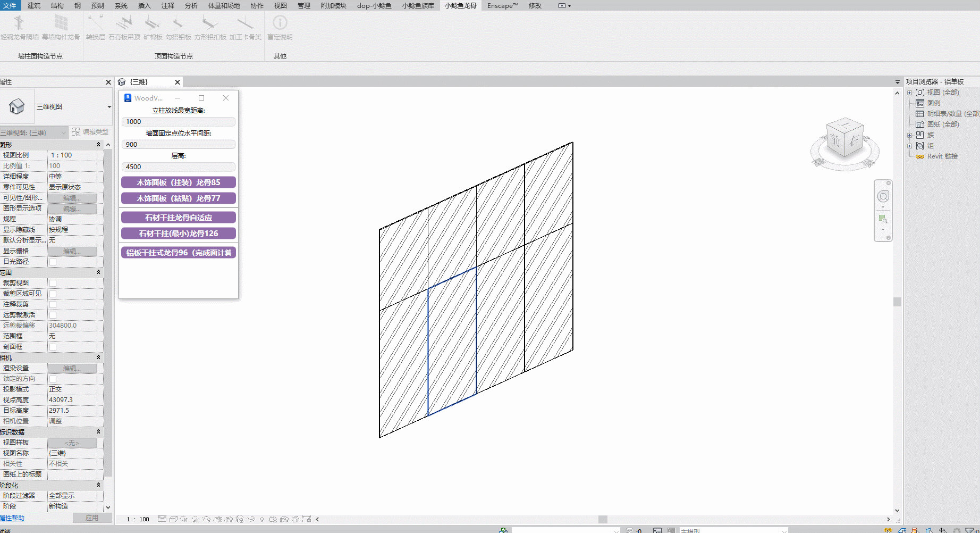This screenshot has height=533, width=980.
Task: Click the visual style cube icon in view bar
Action: 173,519
